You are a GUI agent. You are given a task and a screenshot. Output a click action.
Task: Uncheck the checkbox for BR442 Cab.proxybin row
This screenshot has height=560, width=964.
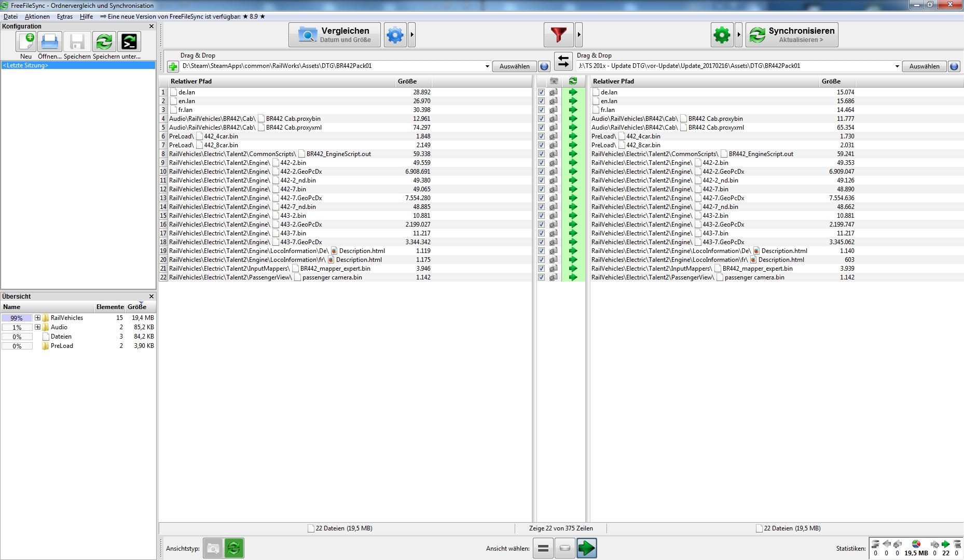[x=541, y=119]
